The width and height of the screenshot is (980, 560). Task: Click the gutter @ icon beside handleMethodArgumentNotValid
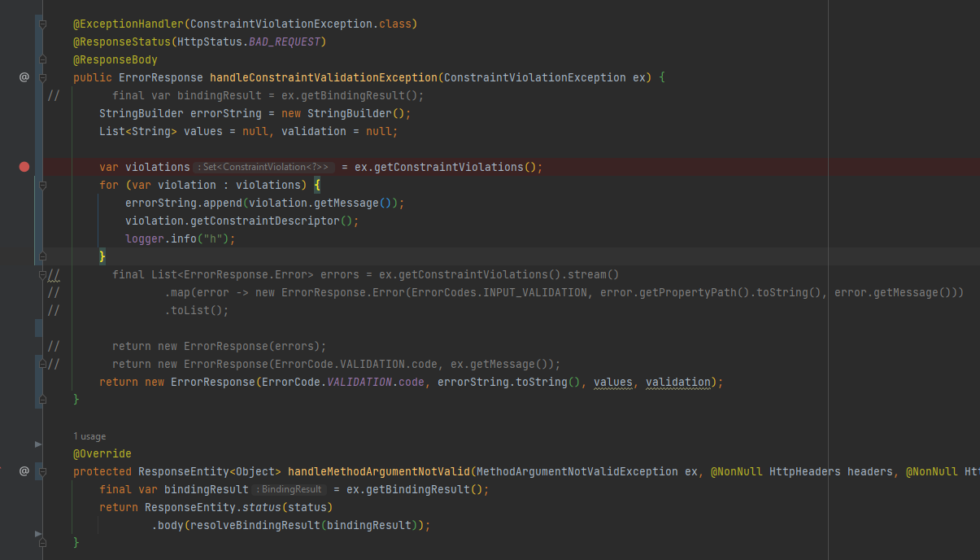point(24,471)
